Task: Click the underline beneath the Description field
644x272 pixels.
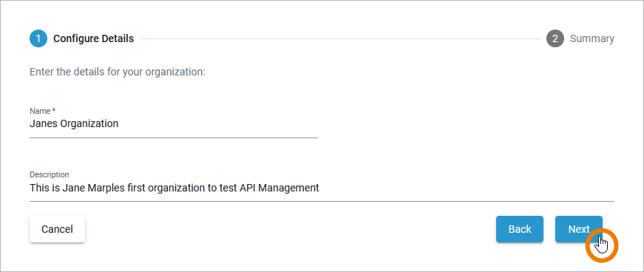Action: pos(322,201)
